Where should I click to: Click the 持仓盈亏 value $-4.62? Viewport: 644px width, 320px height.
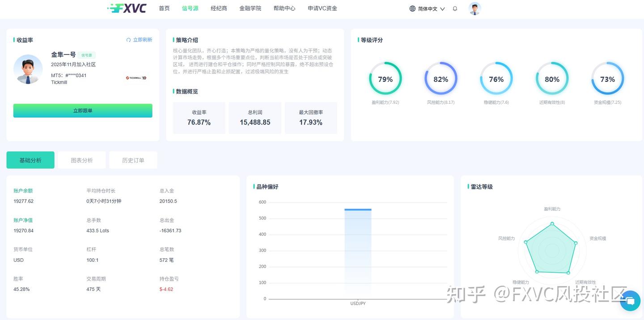click(x=166, y=290)
